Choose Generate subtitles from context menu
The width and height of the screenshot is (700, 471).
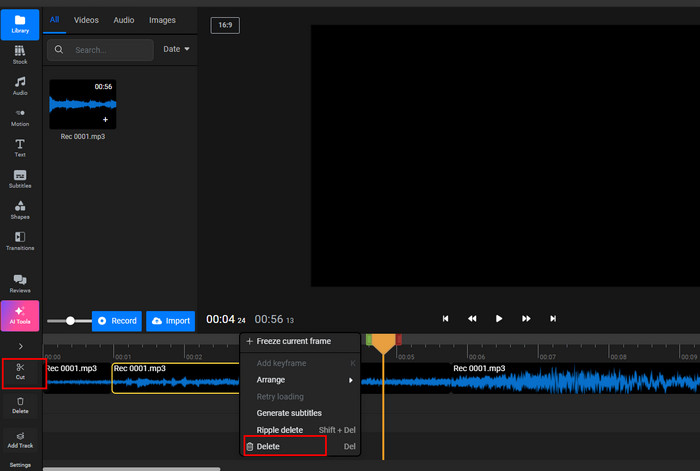point(300,413)
